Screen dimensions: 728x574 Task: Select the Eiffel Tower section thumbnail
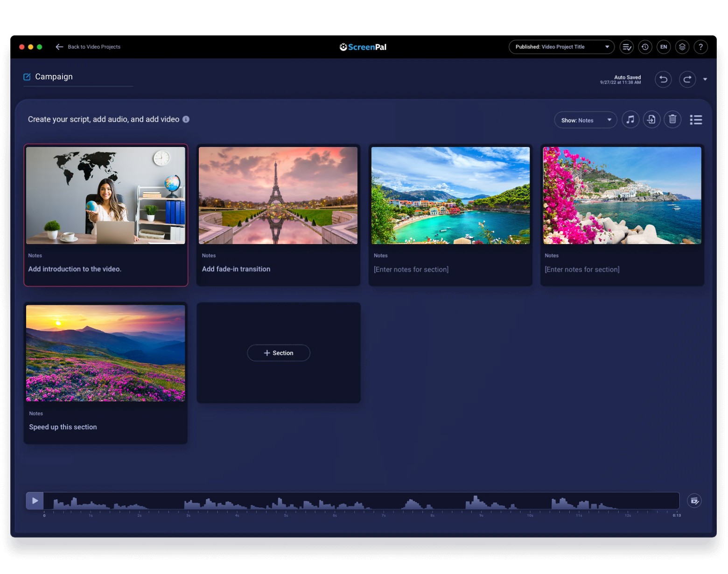pos(278,195)
